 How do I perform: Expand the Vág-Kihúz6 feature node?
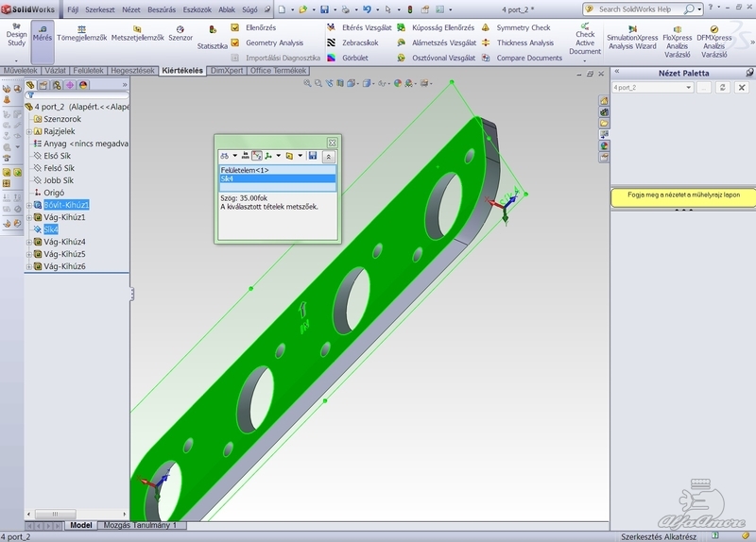pyautogui.click(x=28, y=266)
